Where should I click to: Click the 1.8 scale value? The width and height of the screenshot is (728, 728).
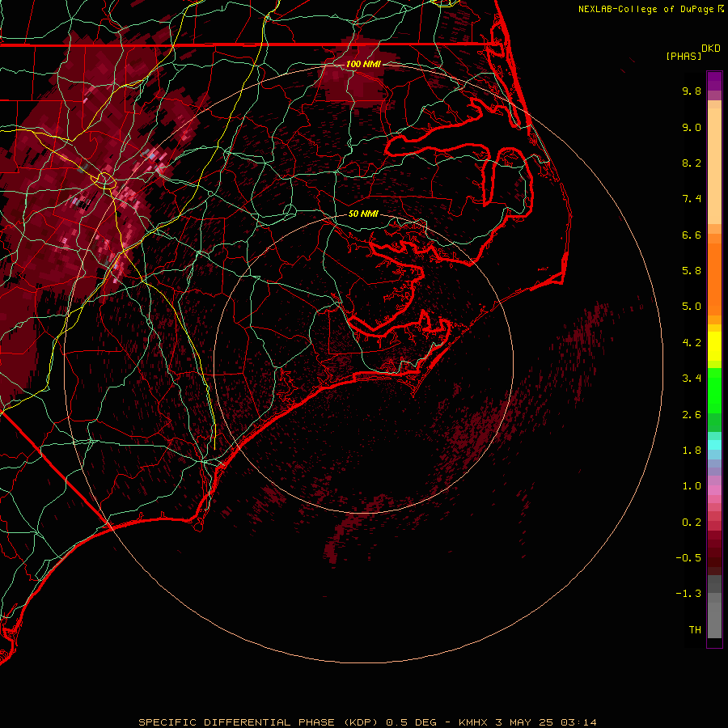click(x=692, y=451)
